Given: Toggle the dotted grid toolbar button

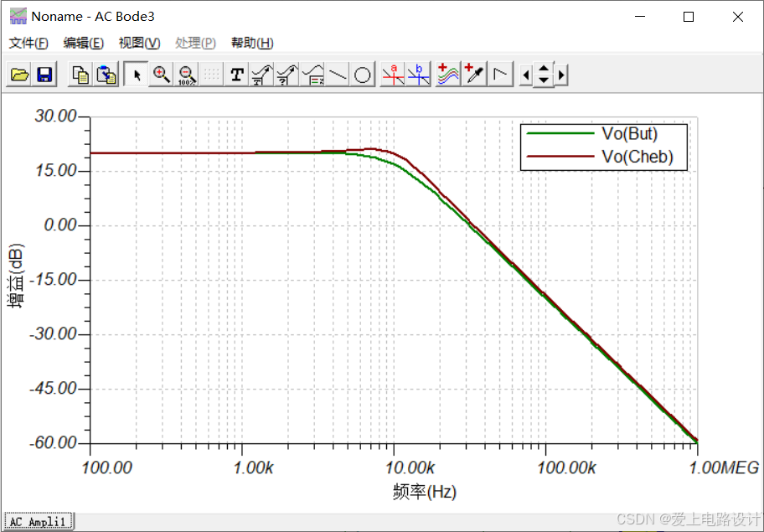Looking at the screenshot, I should tap(212, 75).
